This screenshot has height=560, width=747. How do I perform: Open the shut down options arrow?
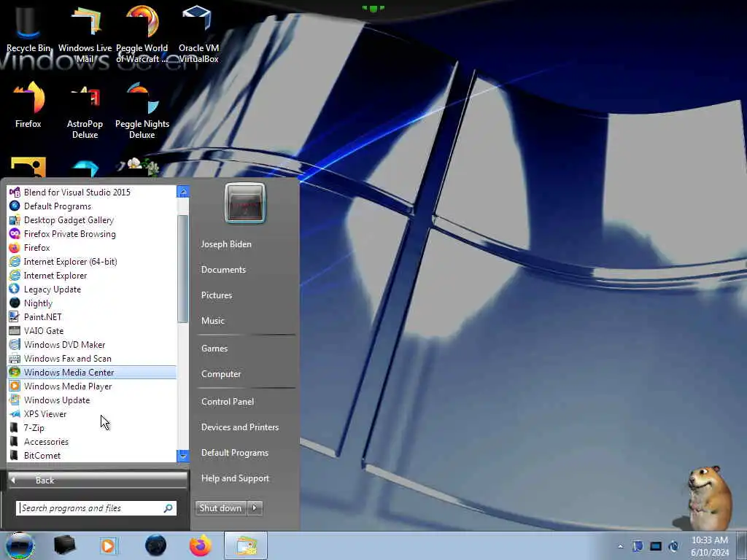click(255, 508)
